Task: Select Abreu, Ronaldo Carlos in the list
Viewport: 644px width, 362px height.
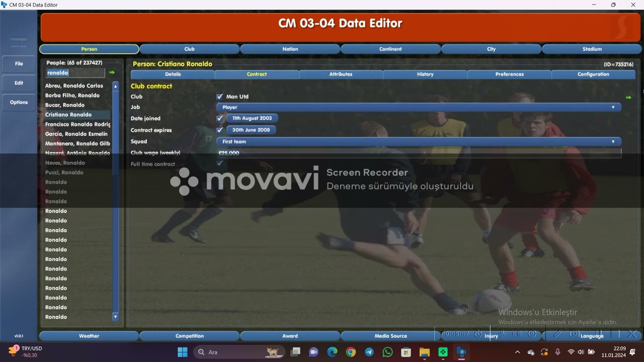Action: pos(74,86)
